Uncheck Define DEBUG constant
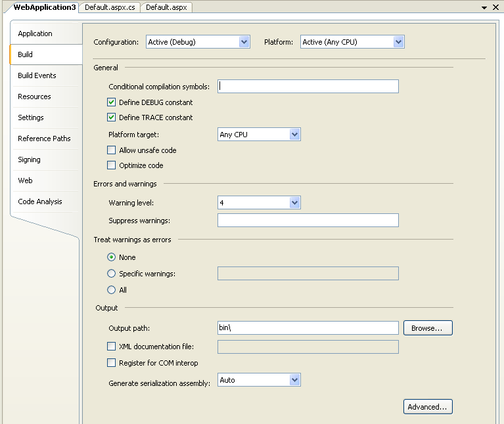 (x=111, y=102)
